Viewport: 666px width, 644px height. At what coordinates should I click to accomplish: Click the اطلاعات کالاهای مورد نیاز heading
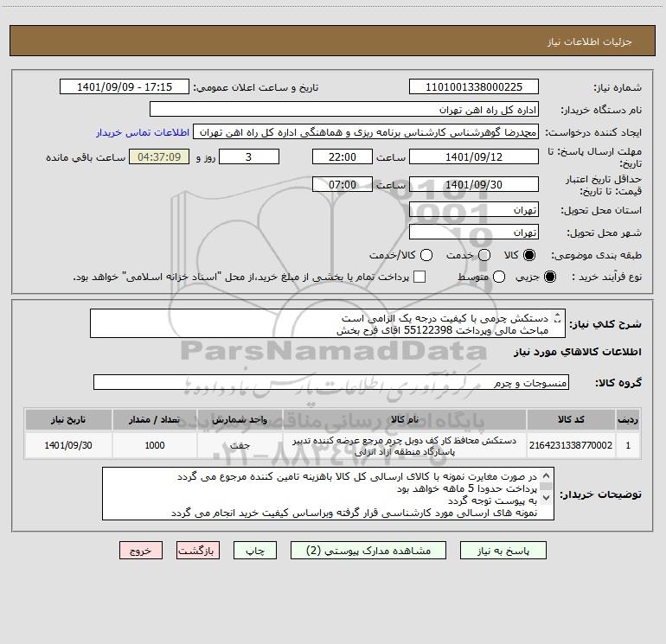click(577, 352)
